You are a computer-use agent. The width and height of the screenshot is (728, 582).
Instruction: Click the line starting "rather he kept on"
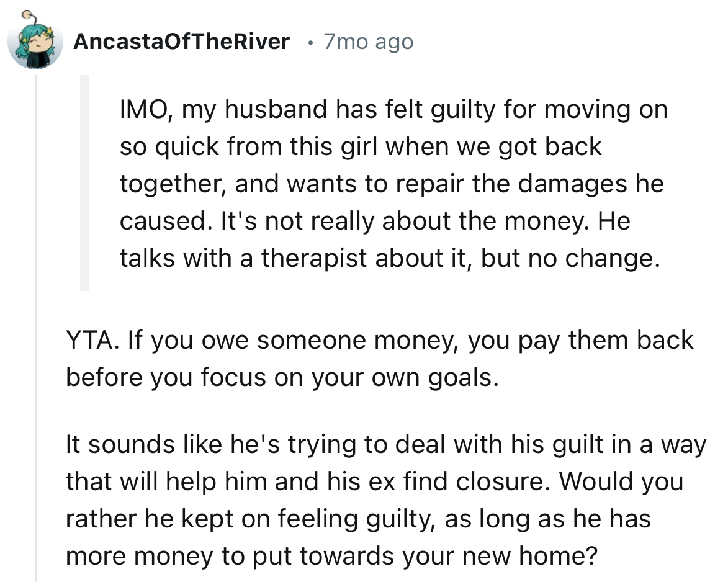[358, 519]
